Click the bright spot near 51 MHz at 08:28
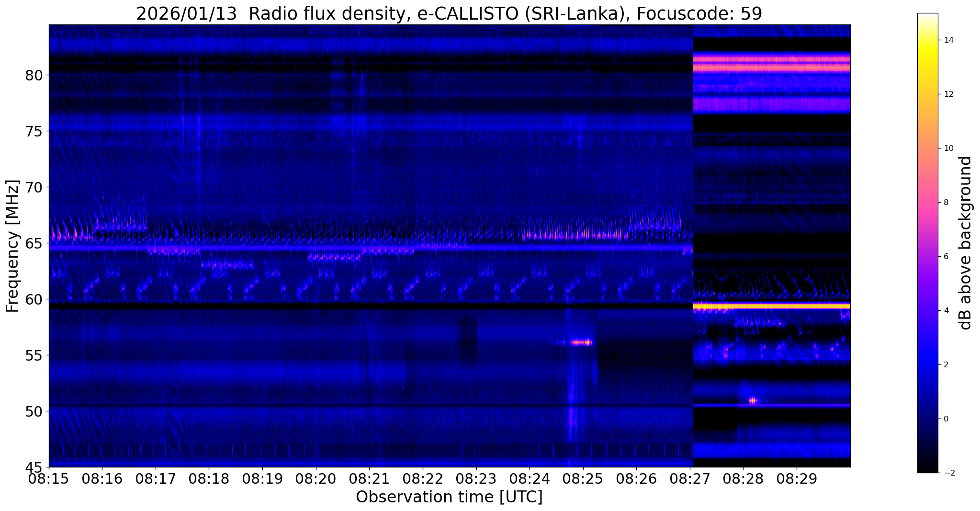 pos(752,400)
